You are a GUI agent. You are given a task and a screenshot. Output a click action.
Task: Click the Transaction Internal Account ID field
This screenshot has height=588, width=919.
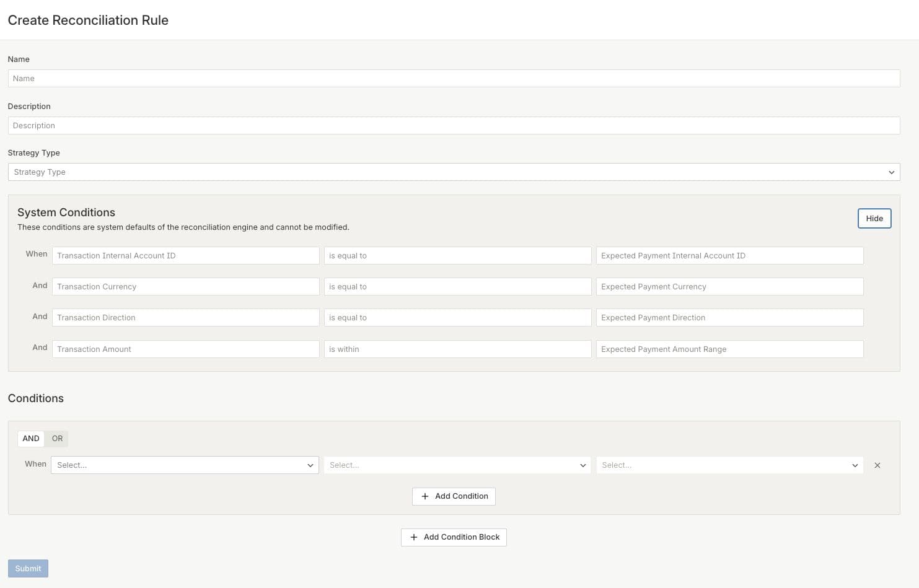pyautogui.click(x=185, y=256)
